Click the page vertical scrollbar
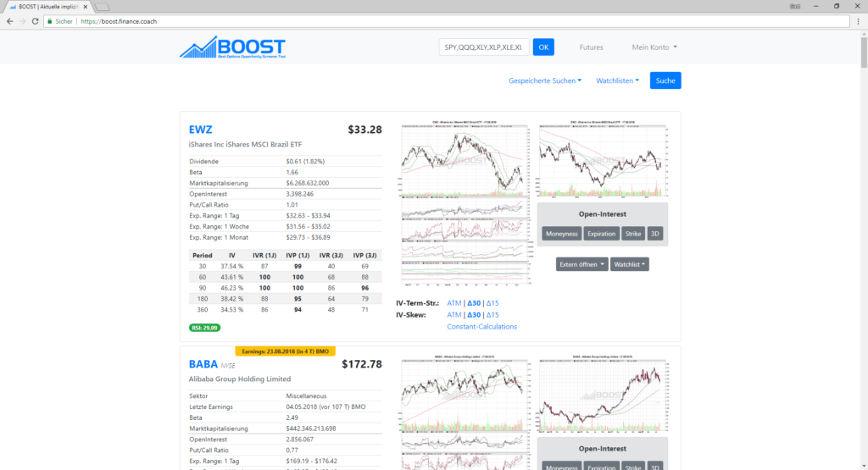 pos(864,250)
